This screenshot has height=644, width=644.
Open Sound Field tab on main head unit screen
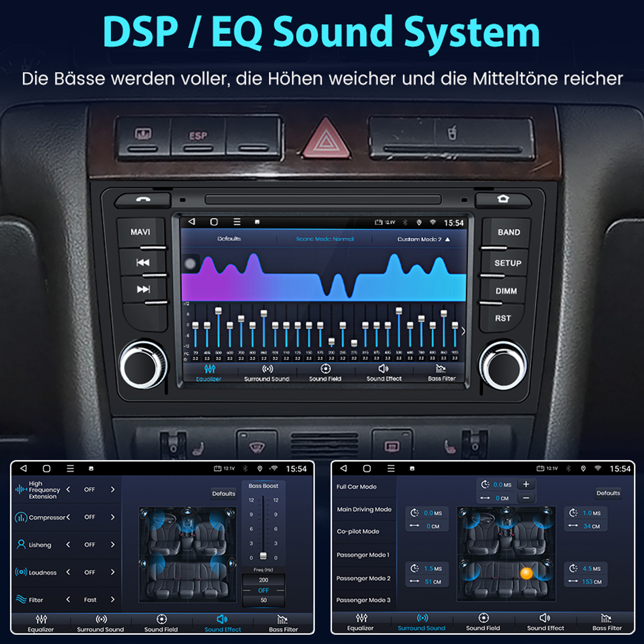pos(325,373)
